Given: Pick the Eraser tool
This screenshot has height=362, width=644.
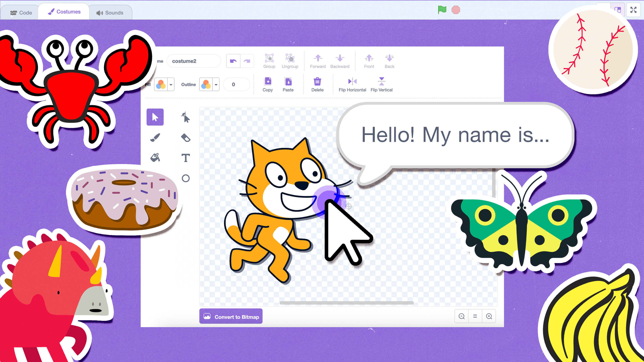Looking at the screenshot, I should coord(186,137).
